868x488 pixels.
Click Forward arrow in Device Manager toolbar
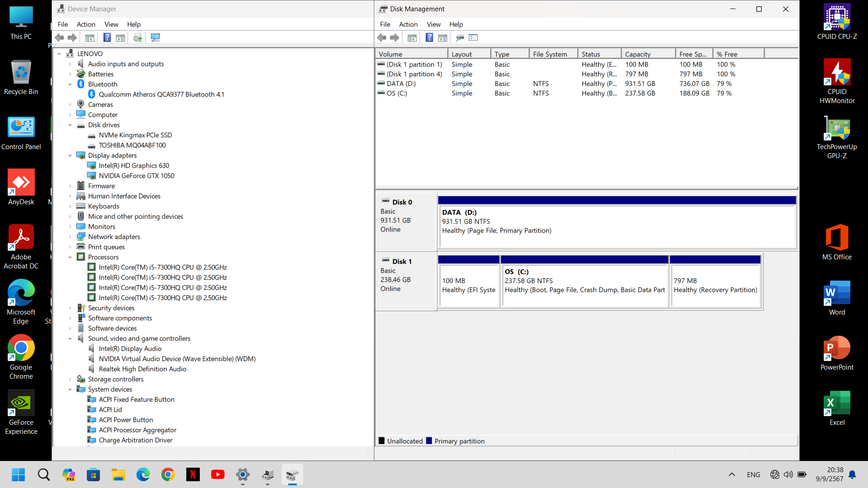point(72,38)
